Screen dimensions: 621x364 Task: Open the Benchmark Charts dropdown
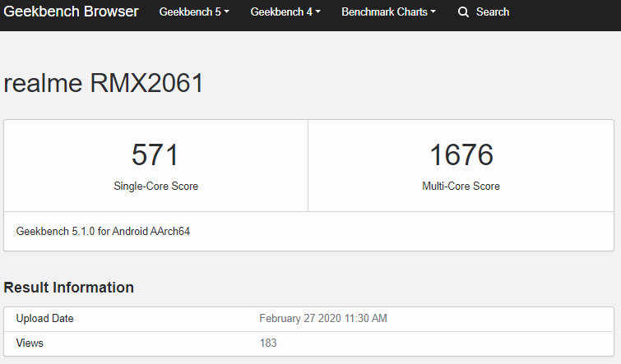[x=388, y=12]
